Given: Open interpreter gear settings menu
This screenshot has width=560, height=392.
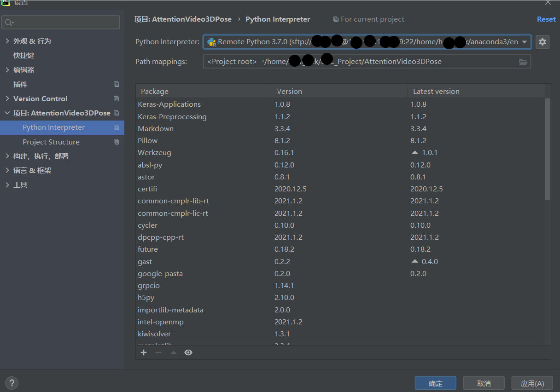Looking at the screenshot, I should (x=542, y=42).
